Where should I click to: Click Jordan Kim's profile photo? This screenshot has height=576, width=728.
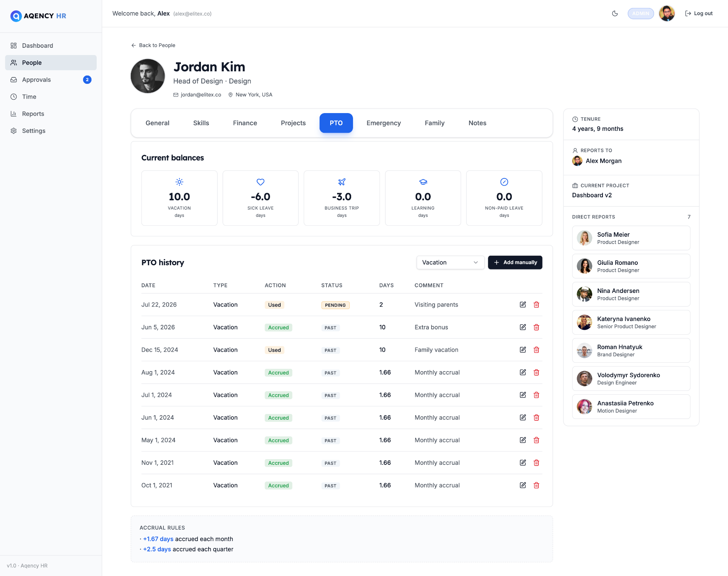(x=148, y=76)
